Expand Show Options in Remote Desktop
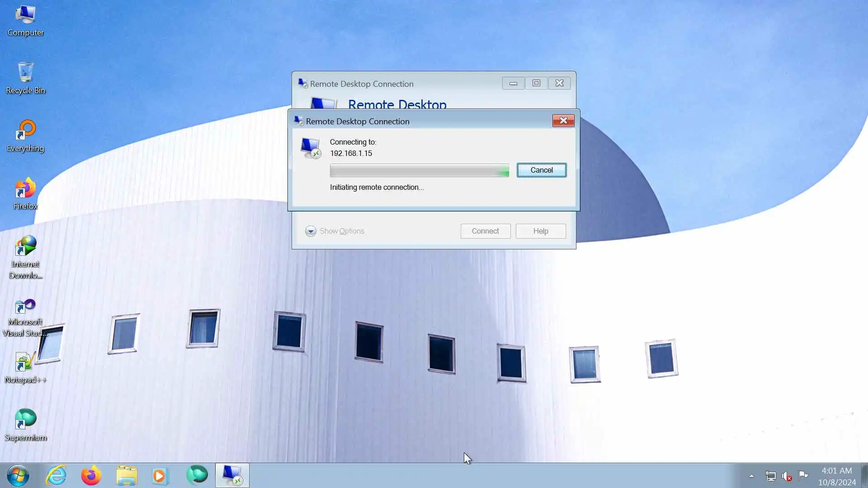The image size is (868, 488). (335, 231)
